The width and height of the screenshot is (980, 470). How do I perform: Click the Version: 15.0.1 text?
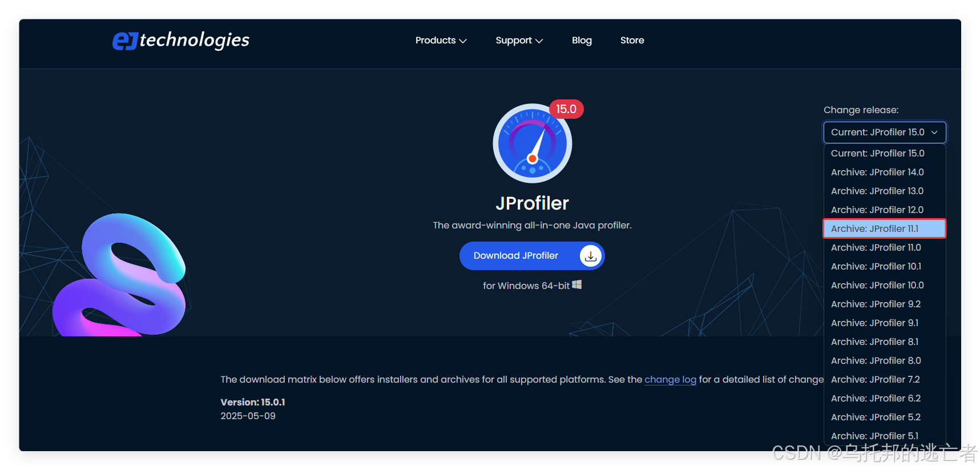[x=253, y=402]
